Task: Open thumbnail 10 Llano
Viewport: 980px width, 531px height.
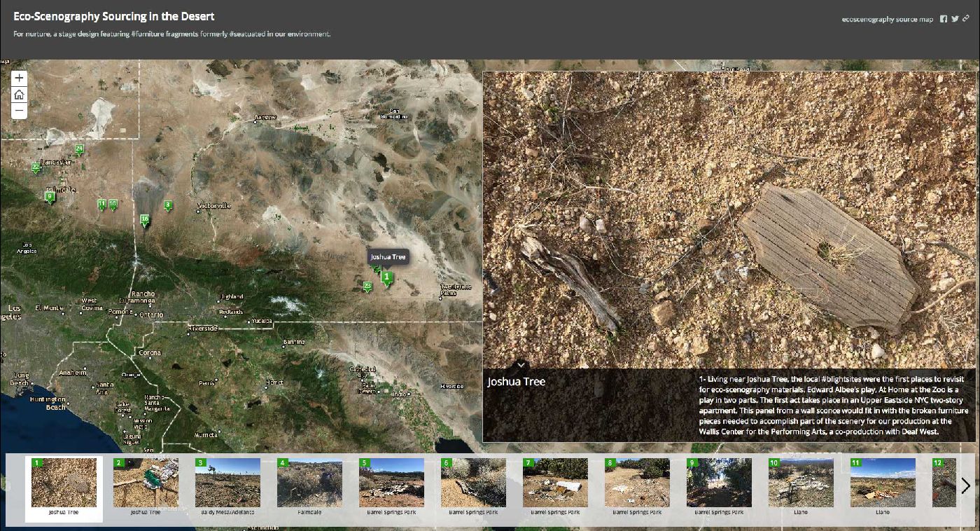Action: (801, 483)
